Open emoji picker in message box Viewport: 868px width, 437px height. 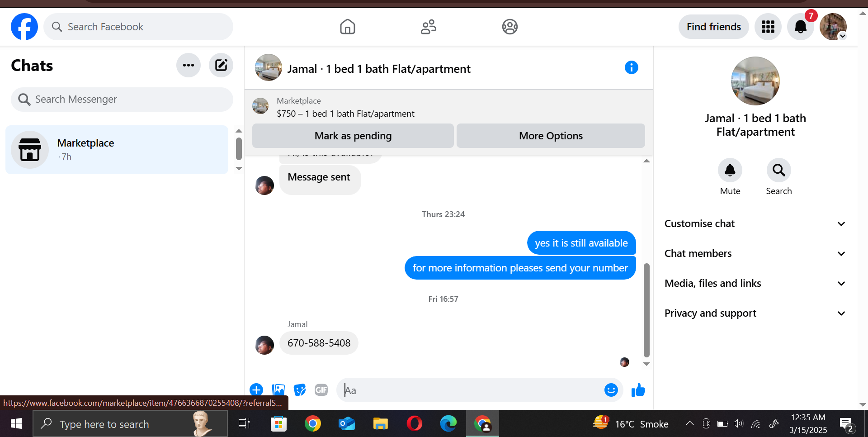[611, 389]
